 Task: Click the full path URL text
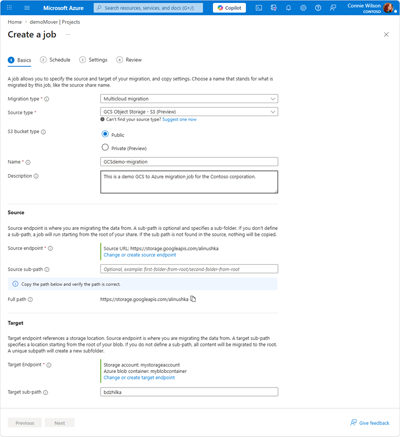(x=144, y=299)
